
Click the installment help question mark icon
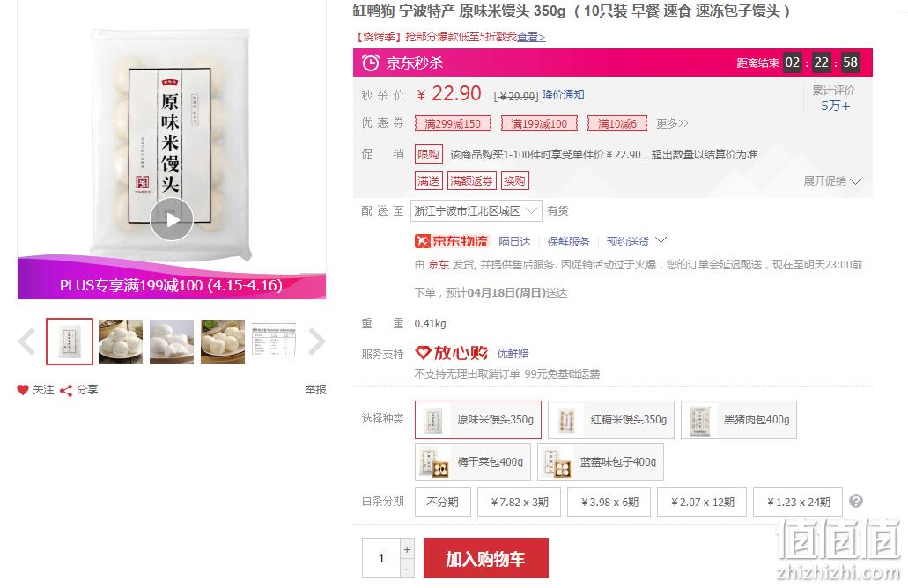point(856,501)
